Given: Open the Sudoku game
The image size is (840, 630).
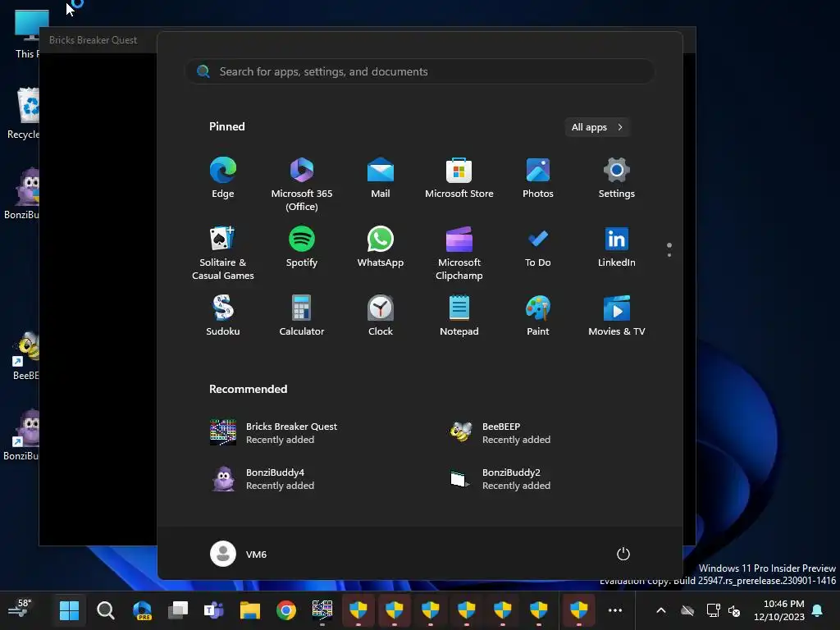Looking at the screenshot, I should 222,316.
